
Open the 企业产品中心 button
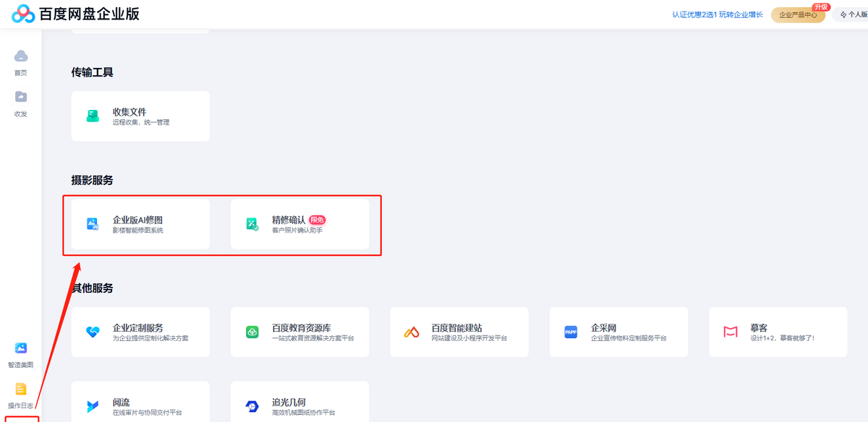pos(798,14)
